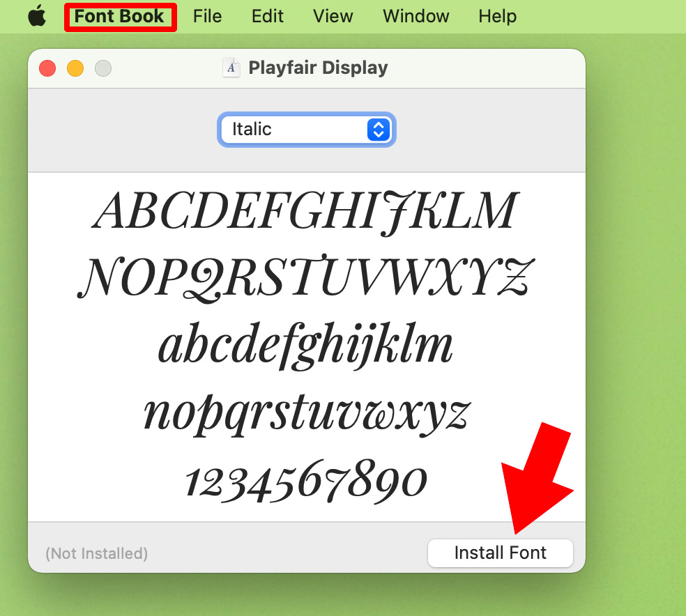Open the Edit menu
Image resolution: width=686 pixels, height=616 pixels.
point(267,17)
